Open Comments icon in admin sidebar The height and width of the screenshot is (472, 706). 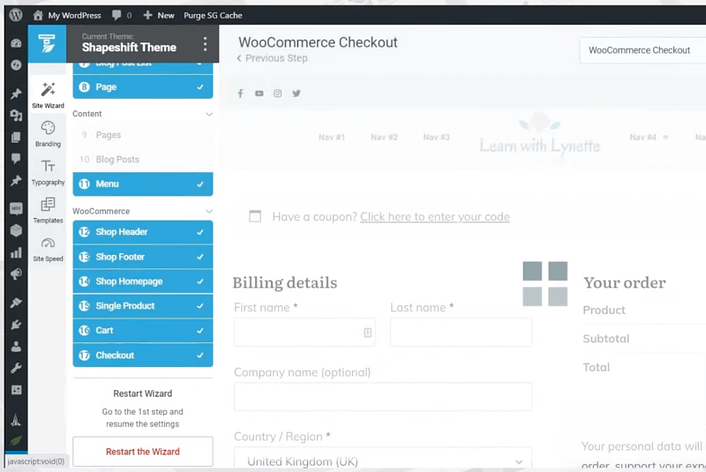coord(16,159)
